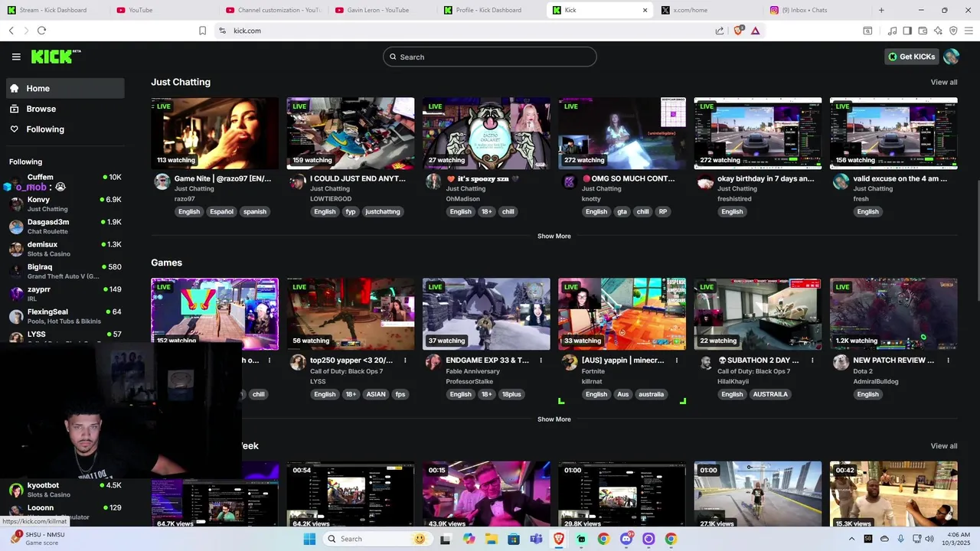This screenshot has width=980, height=551.
Task: Click the Windows Start button
Action: [309, 539]
